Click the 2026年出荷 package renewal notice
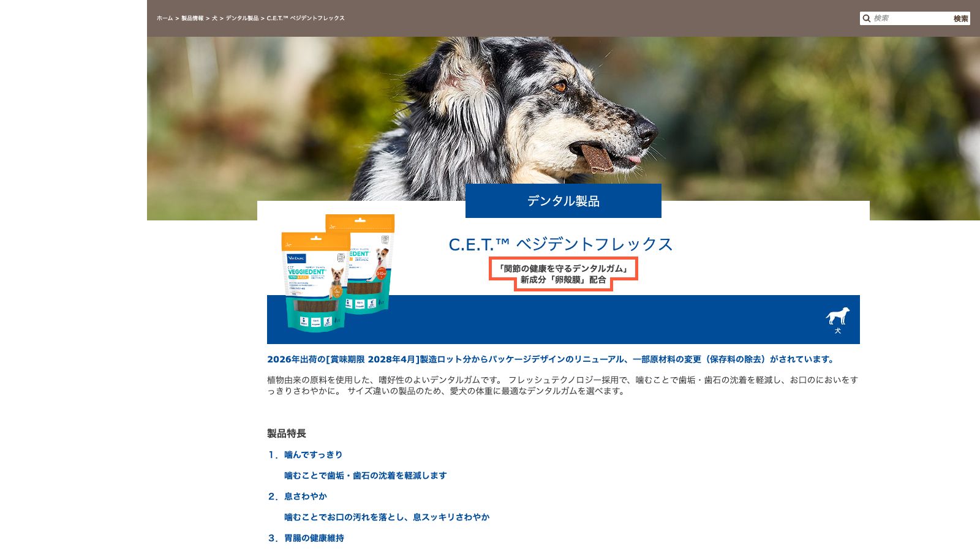The image size is (980, 551). click(x=551, y=359)
